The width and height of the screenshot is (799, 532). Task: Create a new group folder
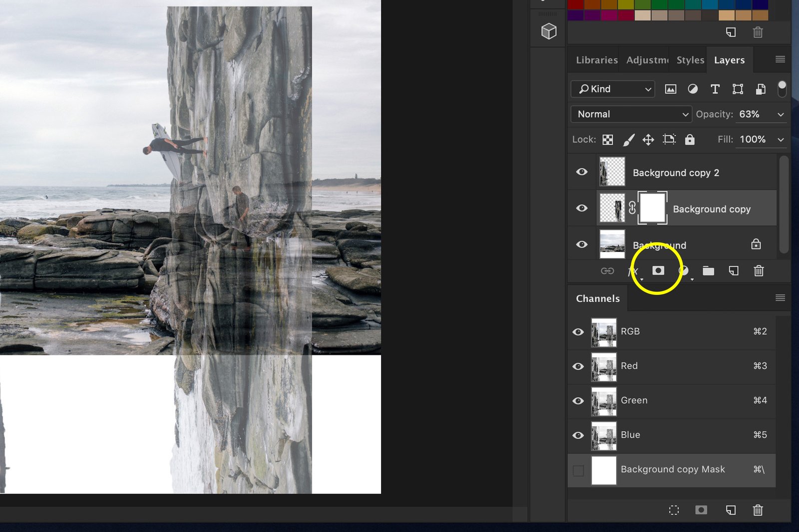click(709, 271)
